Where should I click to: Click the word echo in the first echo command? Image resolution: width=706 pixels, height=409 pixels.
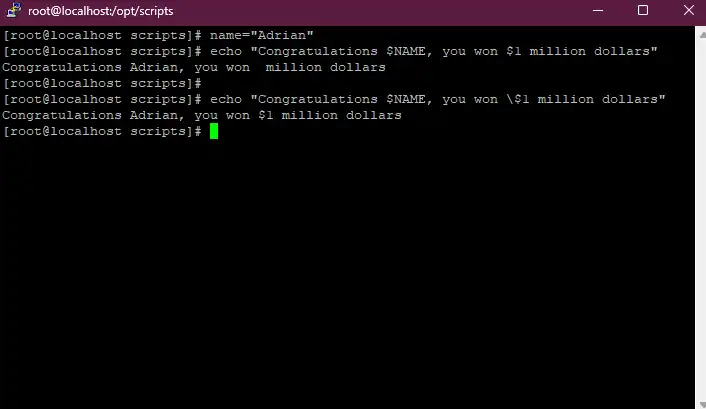pyautogui.click(x=226, y=51)
